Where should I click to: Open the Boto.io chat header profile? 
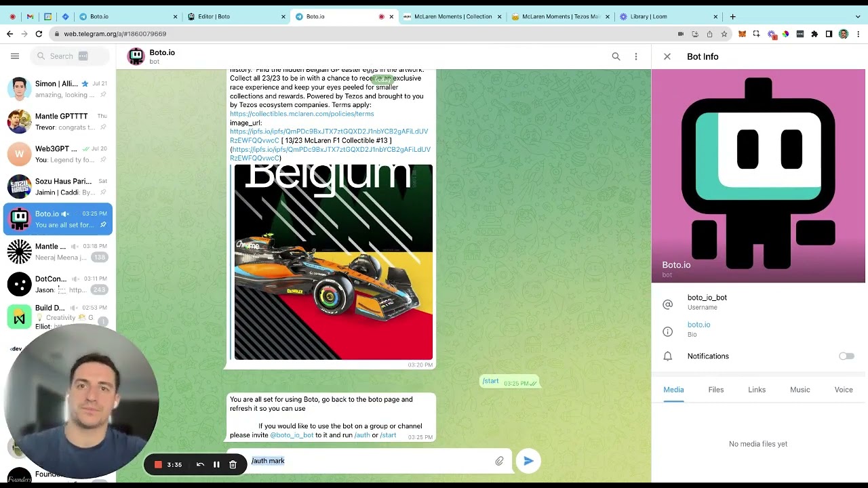(152, 56)
